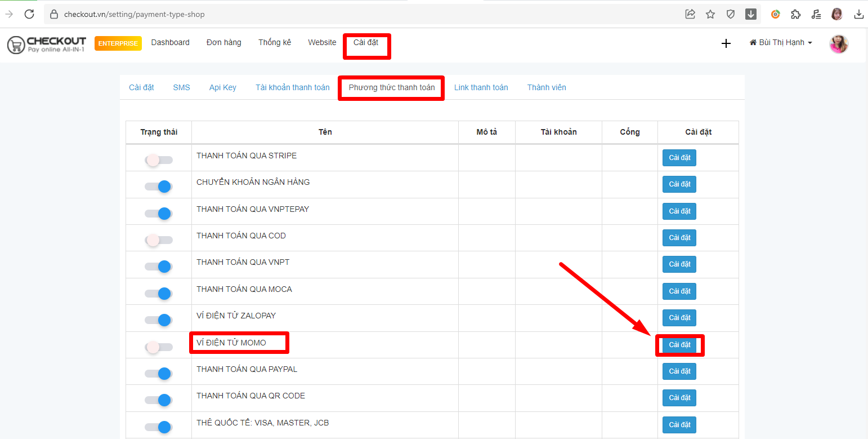Open the Website menu

[x=322, y=42]
